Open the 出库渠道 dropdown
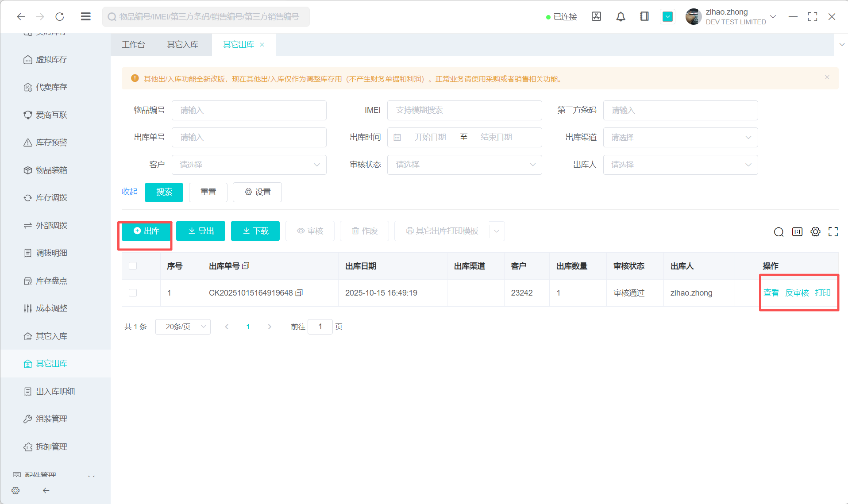Image resolution: width=848 pixels, height=504 pixels. click(x=680, y=138)
